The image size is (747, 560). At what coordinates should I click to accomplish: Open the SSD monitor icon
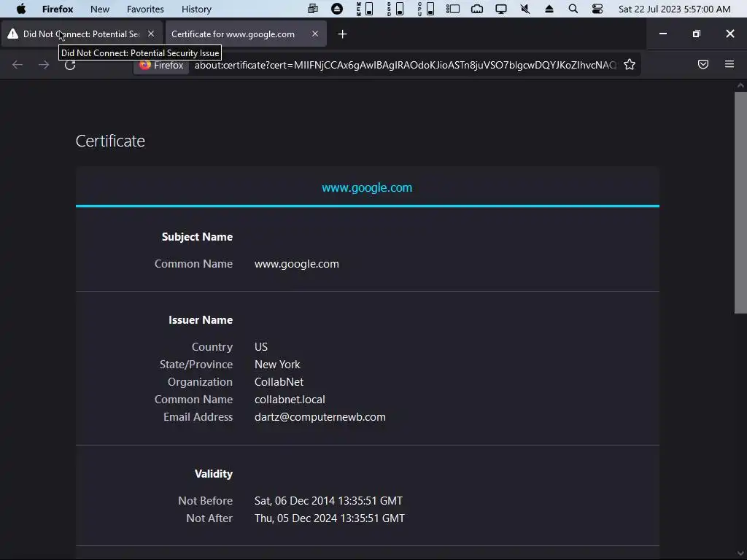pyautogui.click(x=395, y=9)
